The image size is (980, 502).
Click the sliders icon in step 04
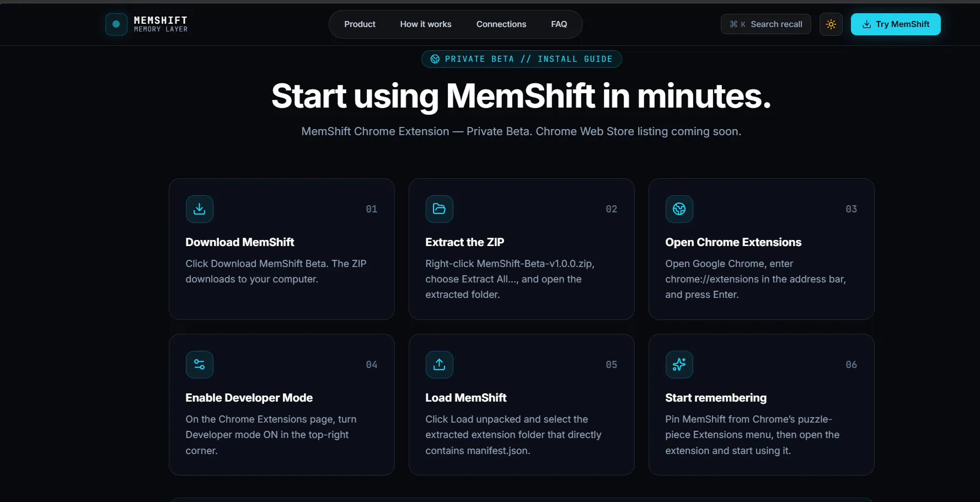coord(200,365)
